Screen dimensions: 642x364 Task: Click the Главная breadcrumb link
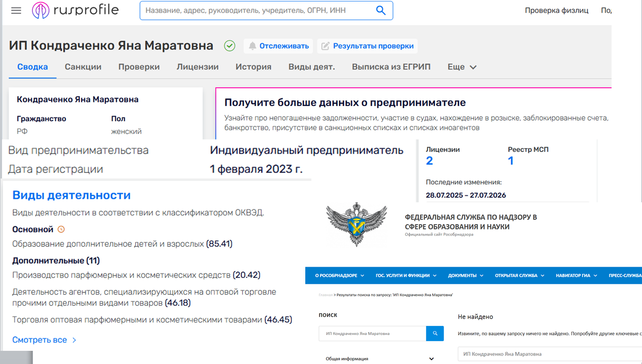click(x=326, y=295)
